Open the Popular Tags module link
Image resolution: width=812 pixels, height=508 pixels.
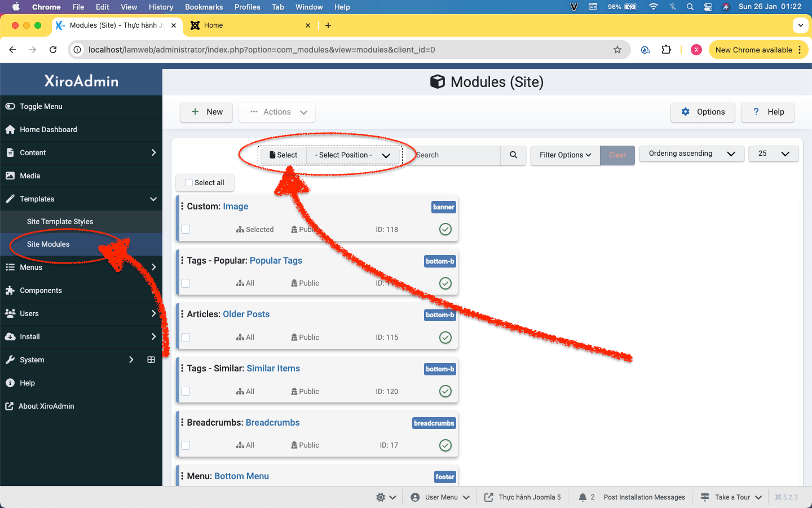coord(276,260)
